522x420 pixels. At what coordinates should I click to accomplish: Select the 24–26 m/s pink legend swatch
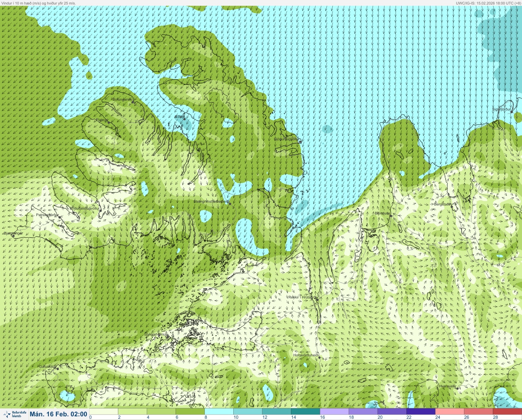[x=450, y=411]
